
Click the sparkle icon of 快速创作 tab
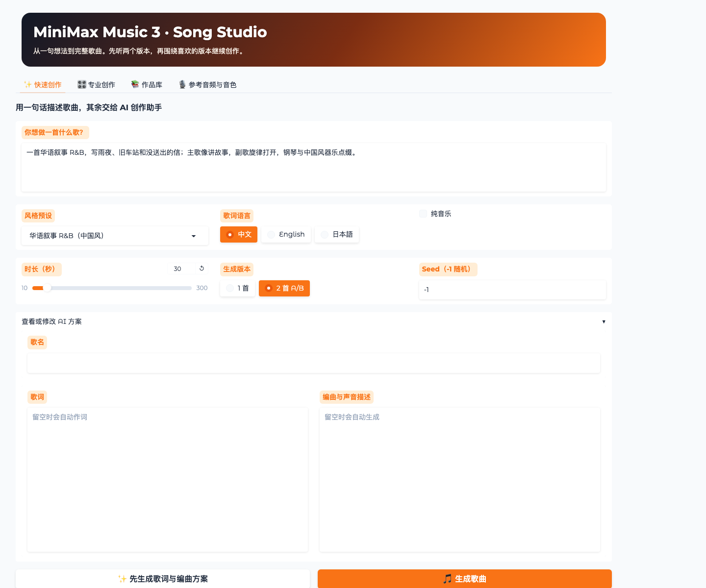pos(28,85)
